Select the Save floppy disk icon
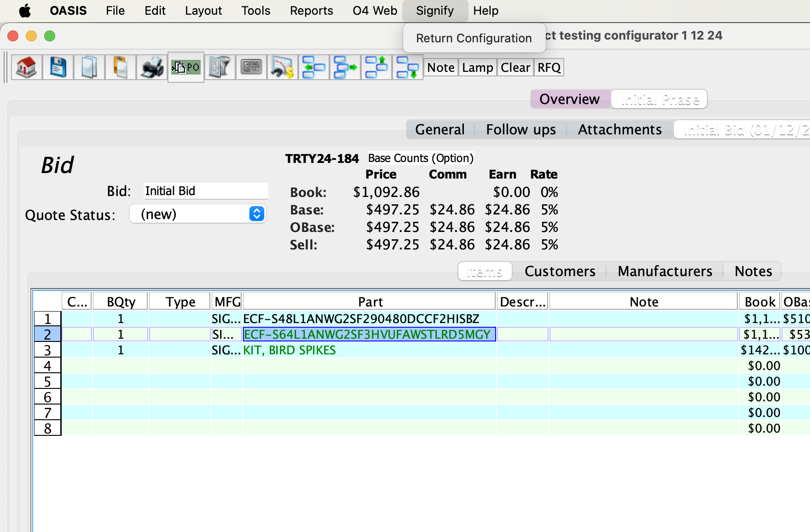Viewport: 810px width, 532px height. point(58,67)
